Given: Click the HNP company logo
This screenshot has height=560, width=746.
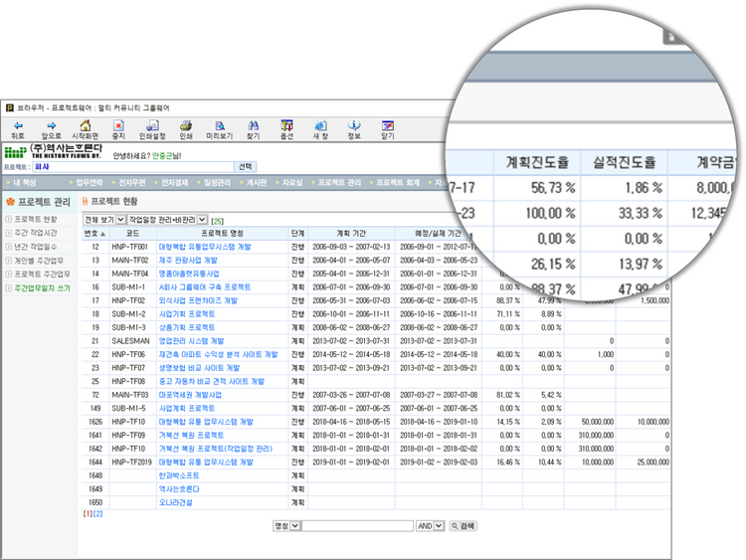Looking at the screenshot, I should pos(16,152).
